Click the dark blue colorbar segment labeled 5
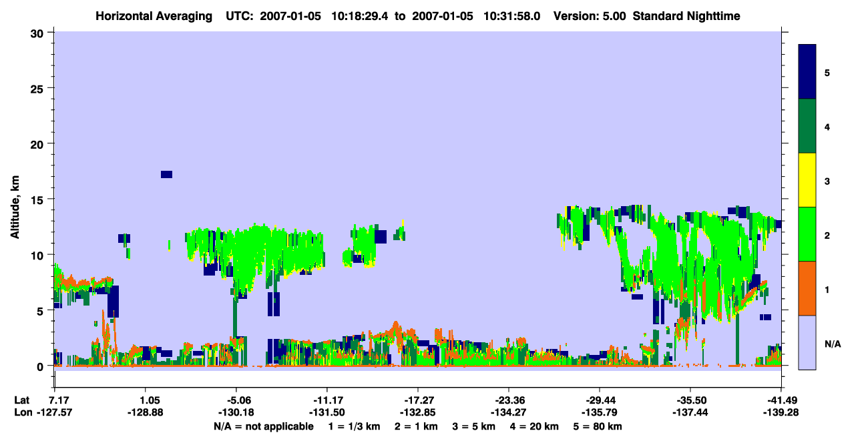868x445 pixels. [x=807, y=72]
